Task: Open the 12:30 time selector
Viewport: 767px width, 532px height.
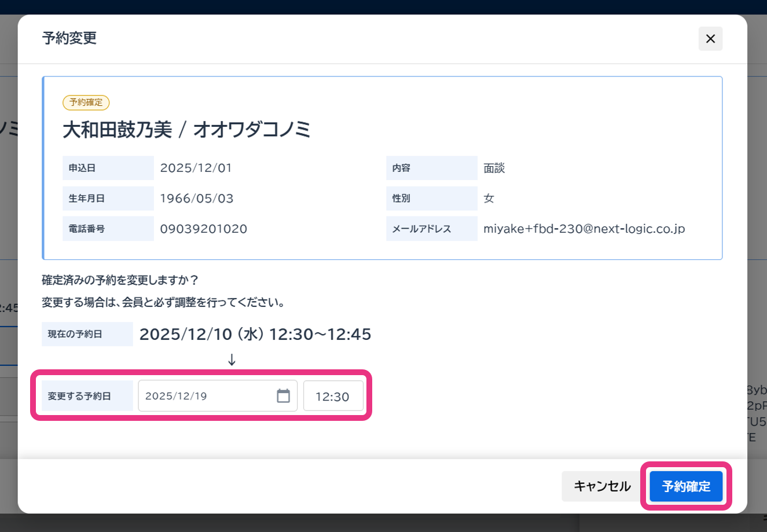Action: pos(333,397)
